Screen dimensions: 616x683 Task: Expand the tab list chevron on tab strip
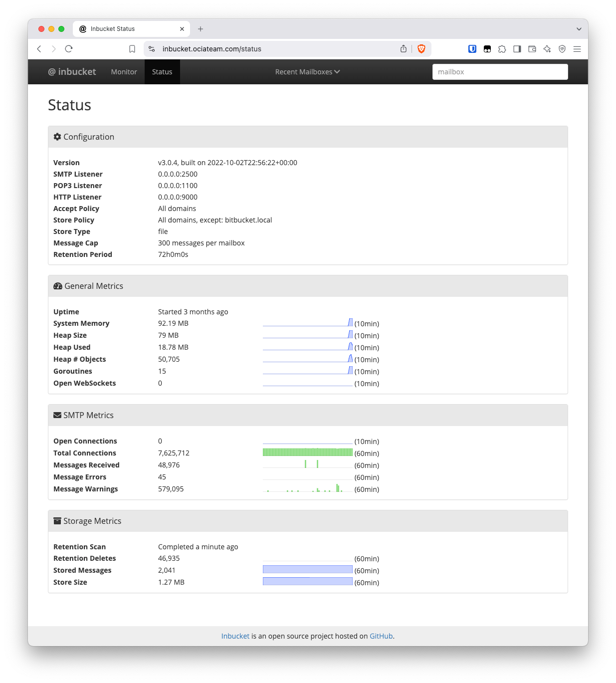pos(578,28)
